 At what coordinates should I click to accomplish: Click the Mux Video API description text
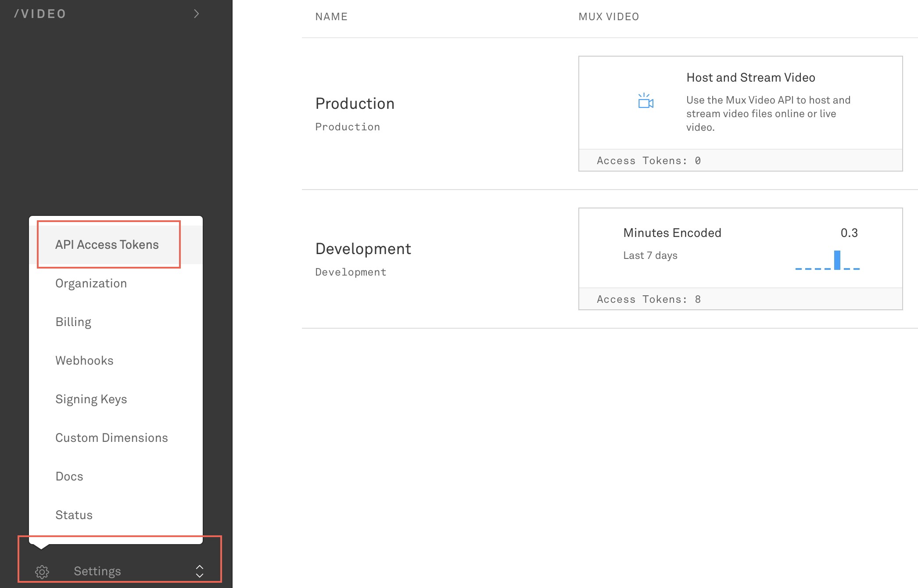pyautogui.click(x=768, y=114)
